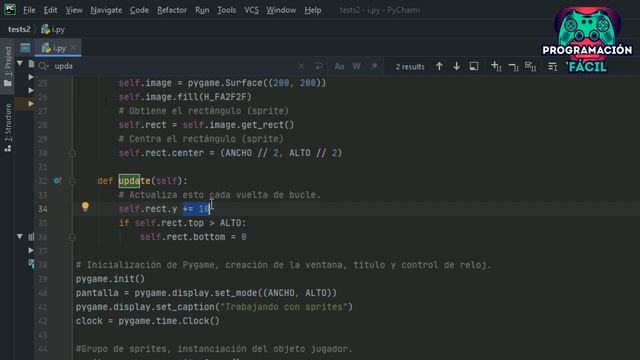Click the PyCharm logo icon

pos(10,9)
